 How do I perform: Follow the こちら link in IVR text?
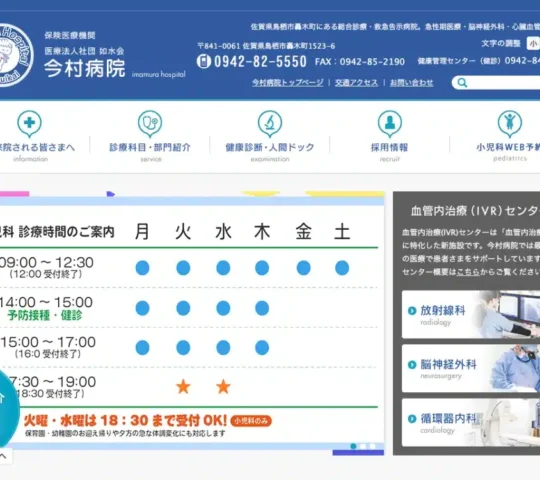pyautogui.click(x=468, y=272)
